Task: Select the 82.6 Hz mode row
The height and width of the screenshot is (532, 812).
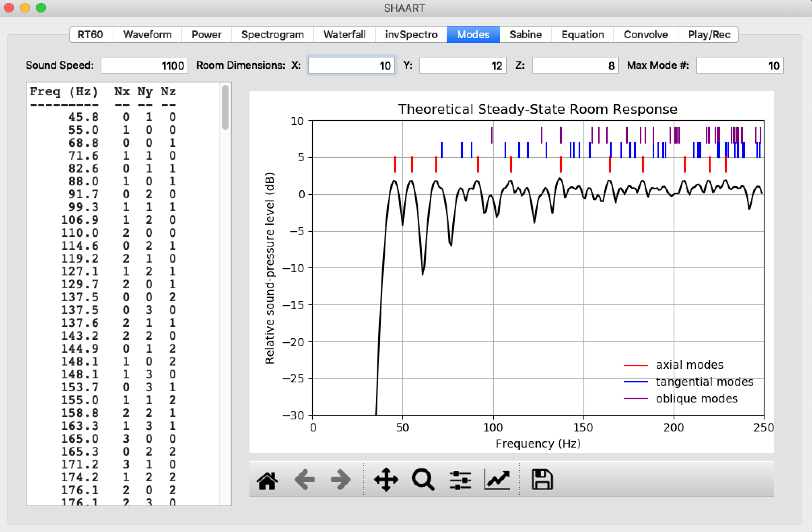Action: click(123, 168)
